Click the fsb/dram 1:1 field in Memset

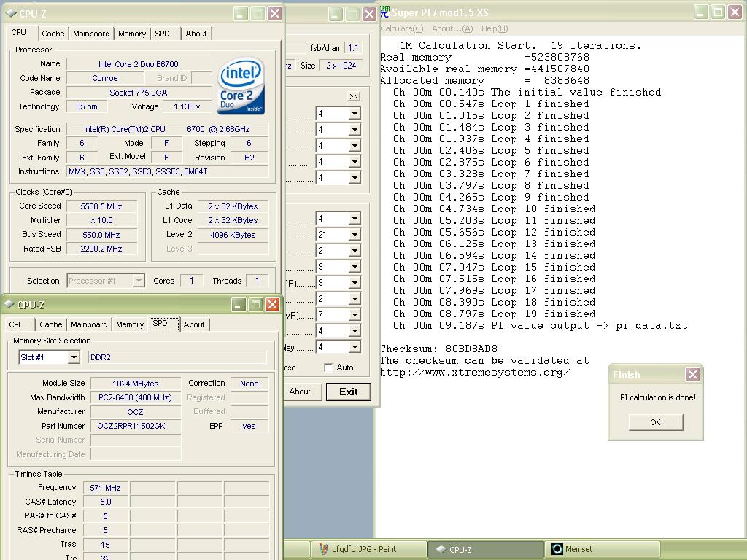pos(353,47)
